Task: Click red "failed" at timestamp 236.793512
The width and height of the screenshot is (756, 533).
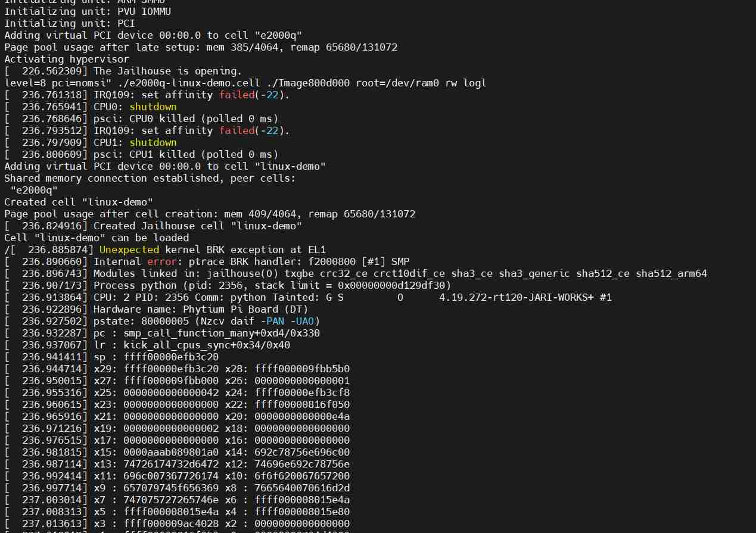Action: point(237,130)
